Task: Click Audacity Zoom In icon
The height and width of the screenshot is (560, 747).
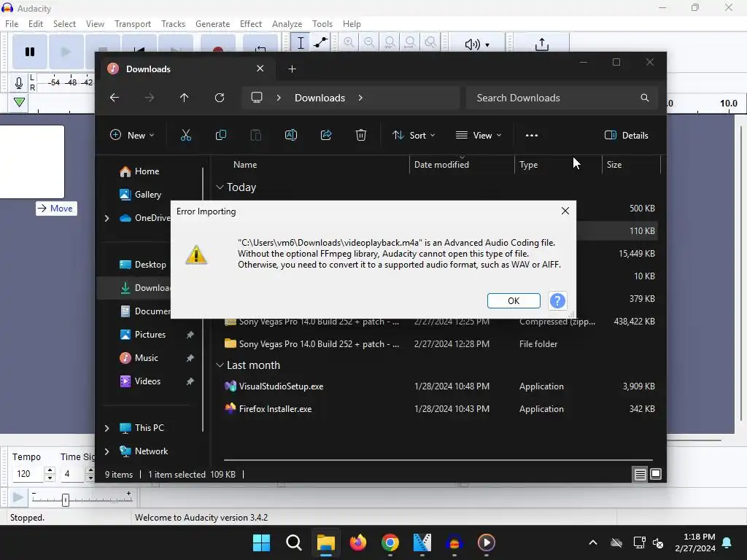Action: 349,43
